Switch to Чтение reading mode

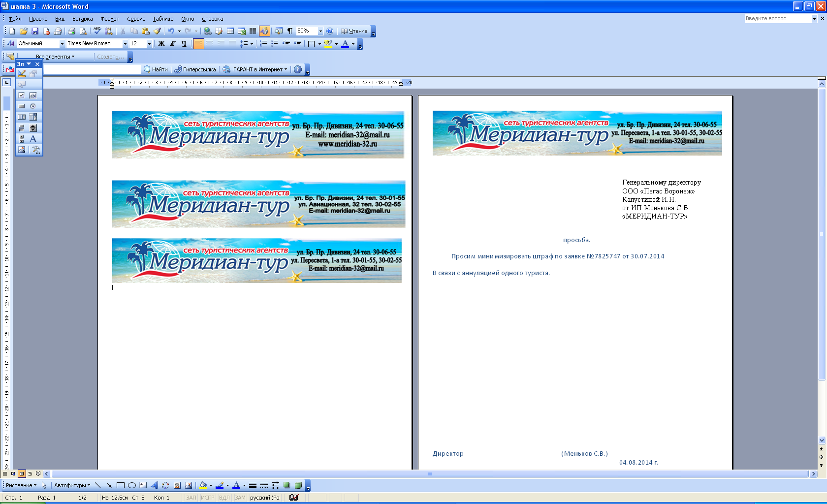(354, 31)
